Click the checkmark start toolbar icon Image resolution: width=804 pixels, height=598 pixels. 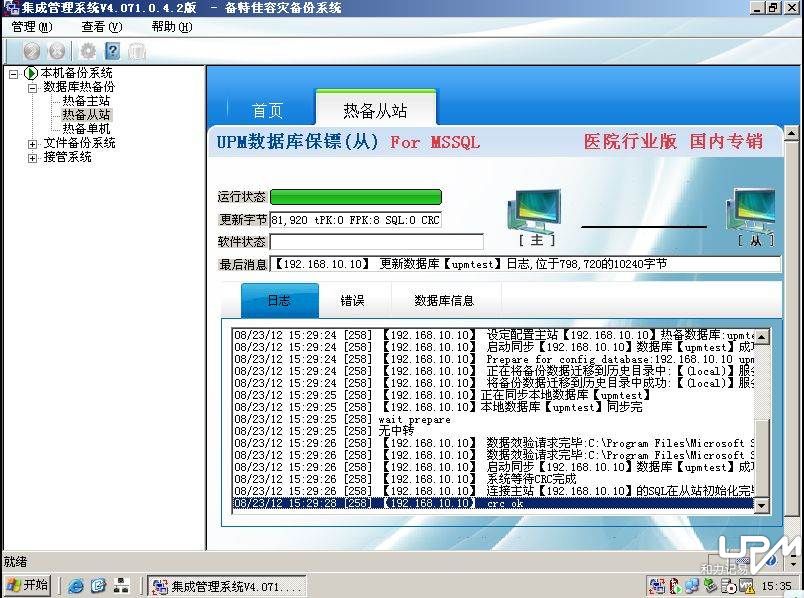click(32, 51)
